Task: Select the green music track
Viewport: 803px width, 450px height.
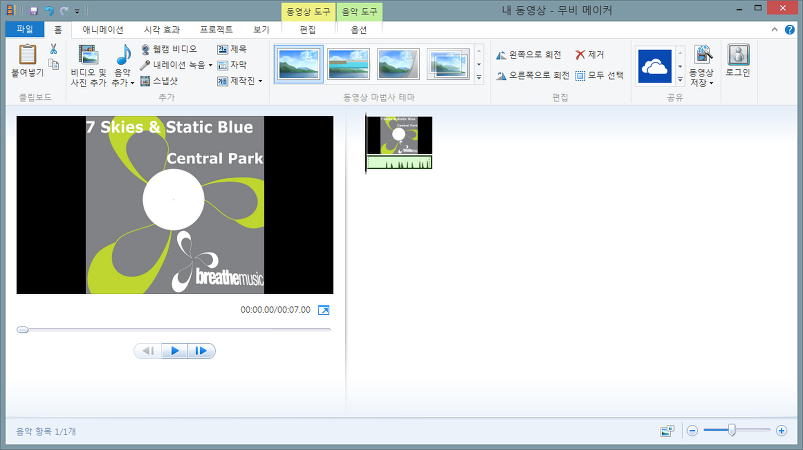Action: [x=399, y=162]
